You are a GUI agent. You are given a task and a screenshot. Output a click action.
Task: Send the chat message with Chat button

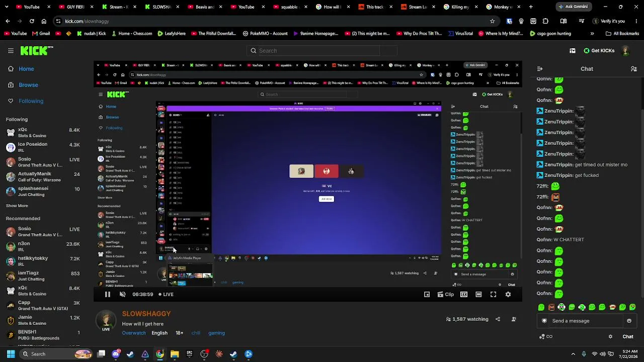(628, 337)
